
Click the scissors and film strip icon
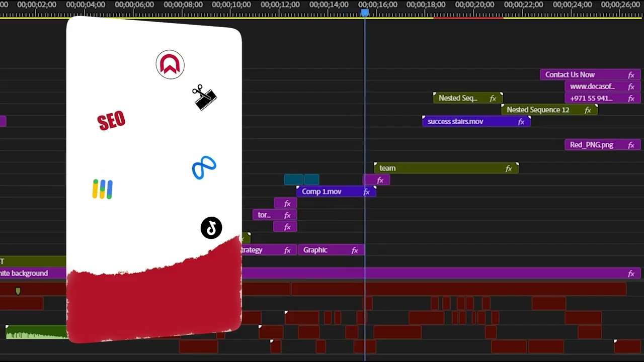point(204,98)
